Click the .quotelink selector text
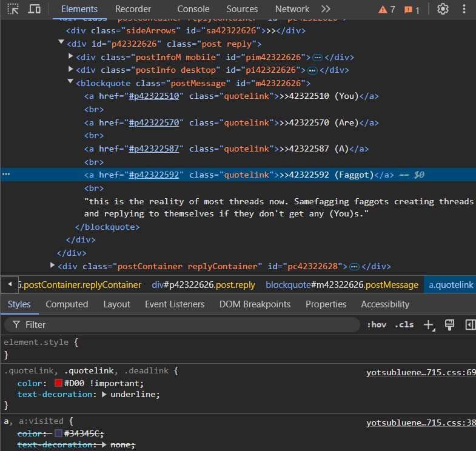 [90, 371]
